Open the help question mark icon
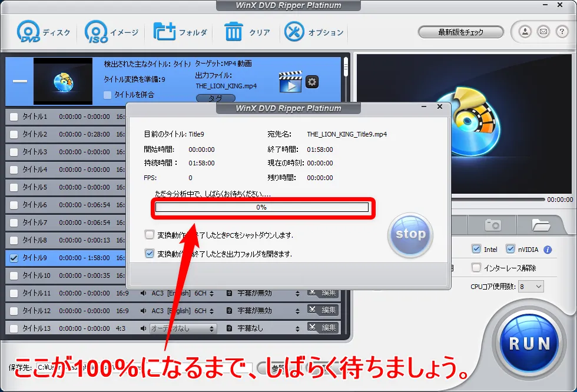This screenshot has width=577, height=392. coord(562,32)
